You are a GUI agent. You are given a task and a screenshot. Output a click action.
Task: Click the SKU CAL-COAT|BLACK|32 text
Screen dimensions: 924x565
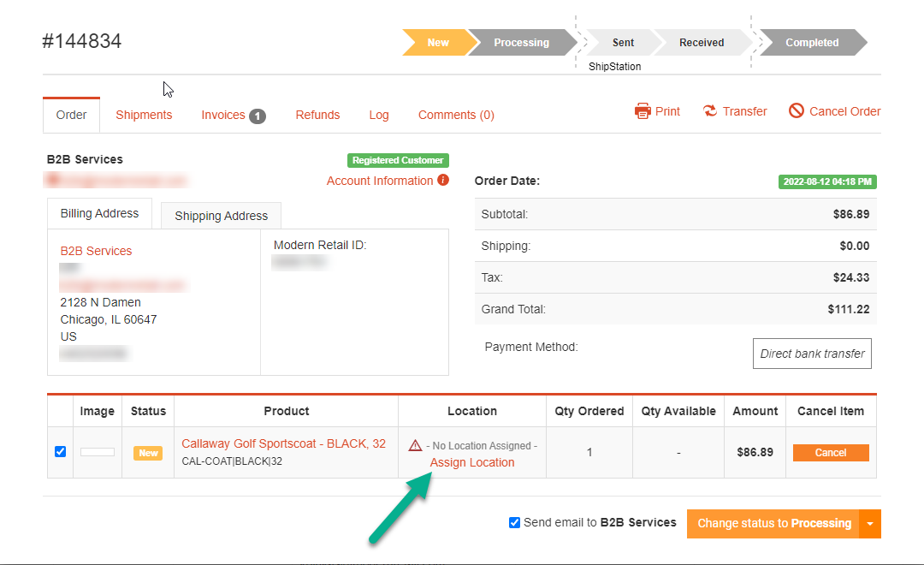tap(232, 461)
